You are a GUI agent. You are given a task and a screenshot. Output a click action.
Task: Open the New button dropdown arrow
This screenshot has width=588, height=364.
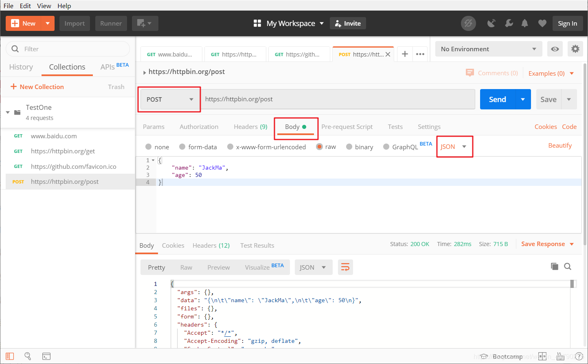coord(48,24)
